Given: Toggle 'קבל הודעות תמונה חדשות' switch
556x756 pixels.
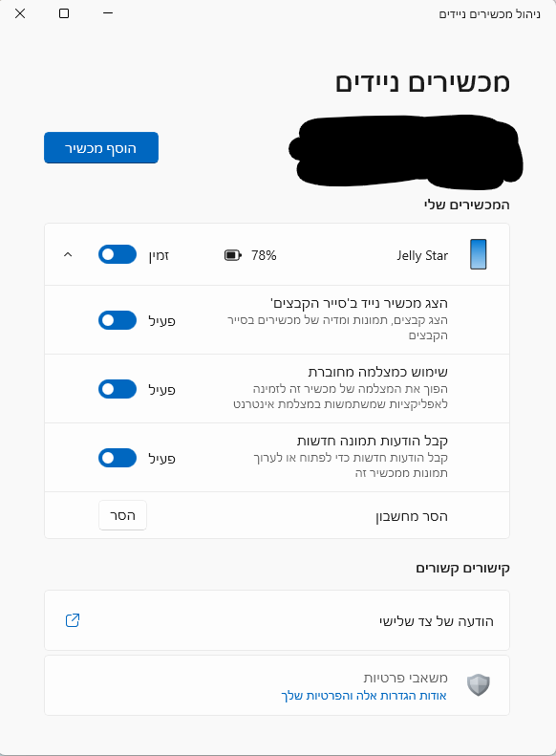Looking at the screenshot, I should [118, 458].
